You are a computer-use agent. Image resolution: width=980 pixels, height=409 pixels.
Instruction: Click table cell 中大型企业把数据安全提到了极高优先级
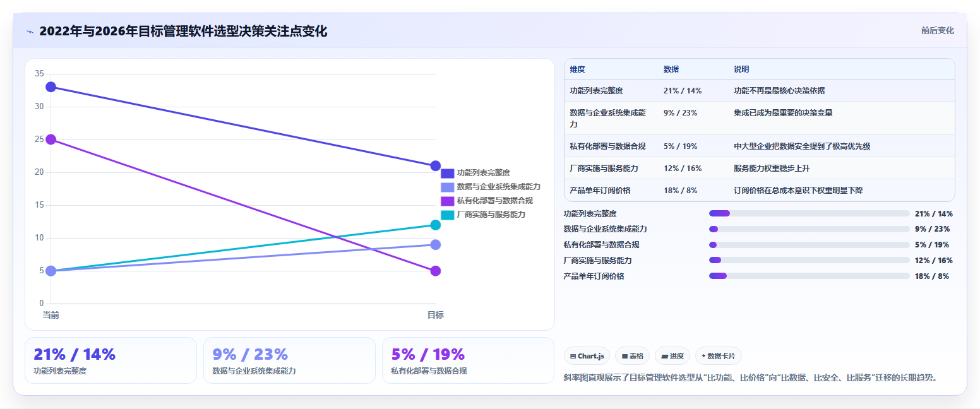click(x=802, y=146)
